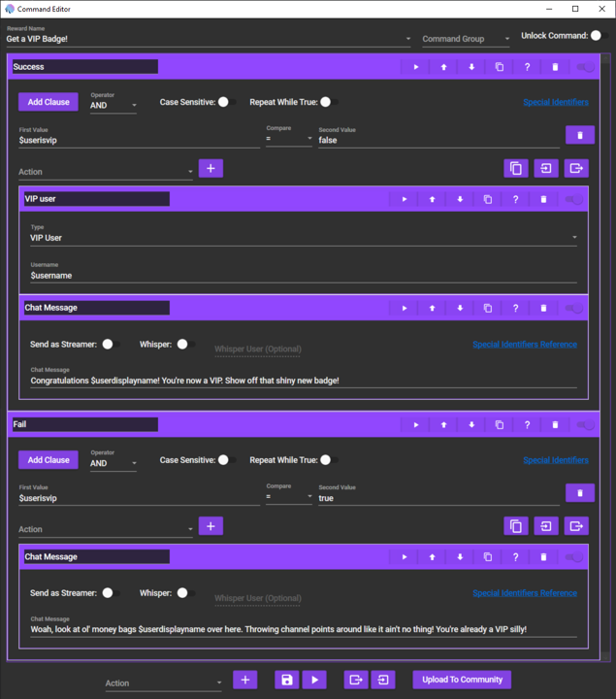Screen dimensions: 616x699
Task: Open Action dropdown in Success block
Action: coord(106,172)
